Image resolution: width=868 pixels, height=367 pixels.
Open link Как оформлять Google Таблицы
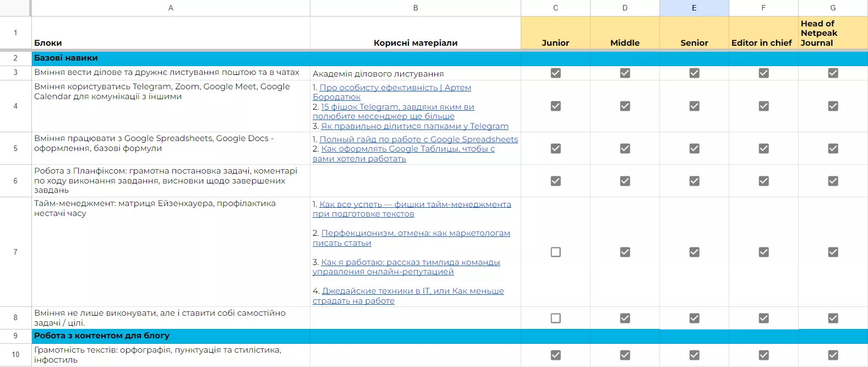[404, 154]
